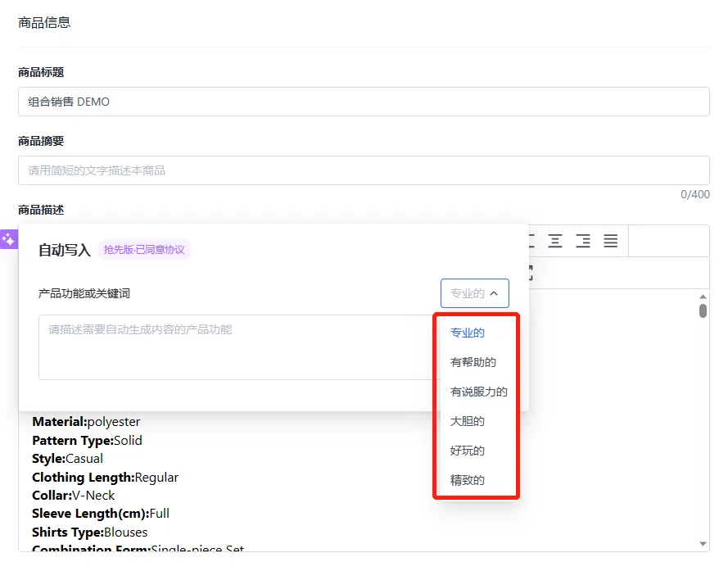Choose 大胆的 tone option
This screenshot has height=571, width=728.
(468, 421)
